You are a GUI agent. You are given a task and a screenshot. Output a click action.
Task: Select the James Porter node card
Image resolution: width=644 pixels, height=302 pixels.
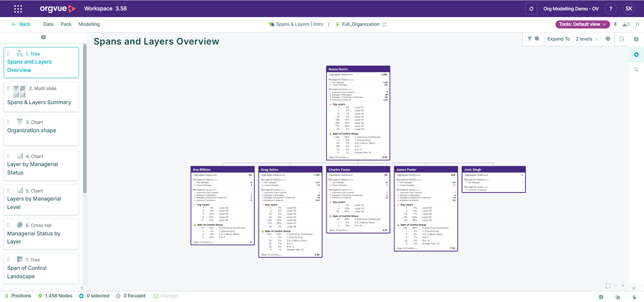pos(426,208)
